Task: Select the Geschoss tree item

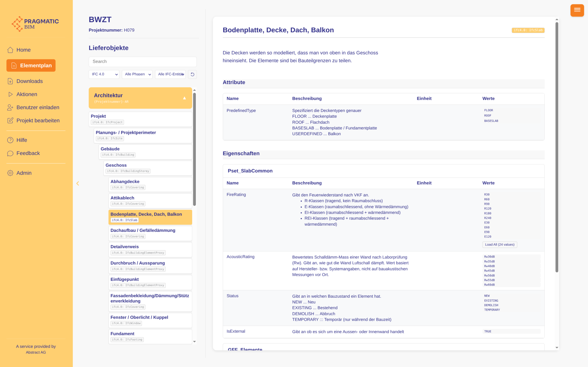Action: tap(148, 168)
